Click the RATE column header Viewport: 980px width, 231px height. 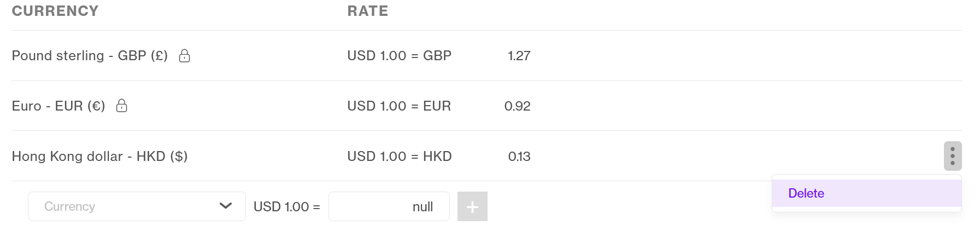click(x=368, y=11)
